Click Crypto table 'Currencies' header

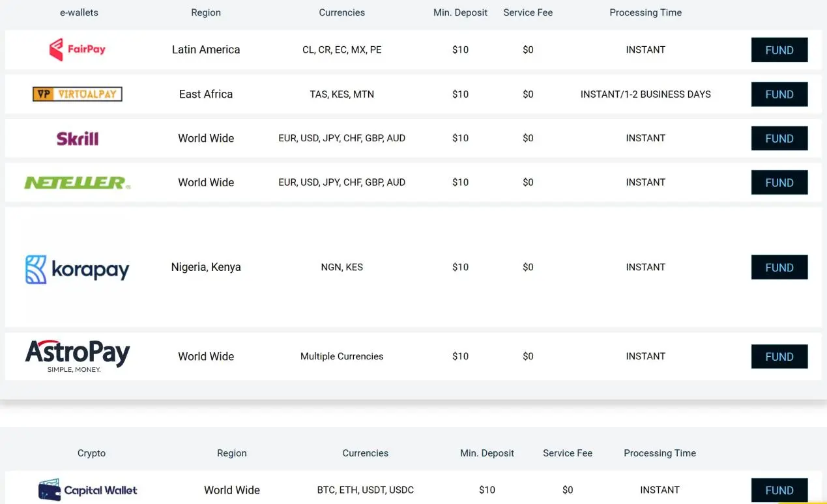tap(366, 453)
